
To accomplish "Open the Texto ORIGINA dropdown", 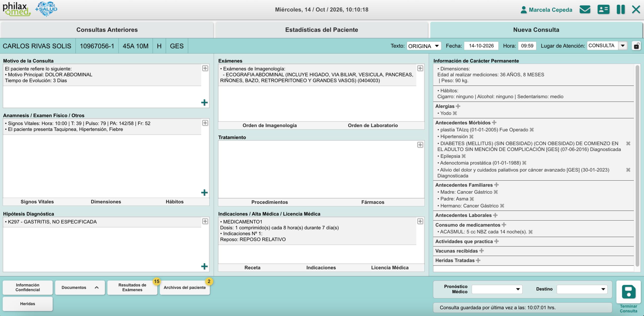I will [424, 46].
